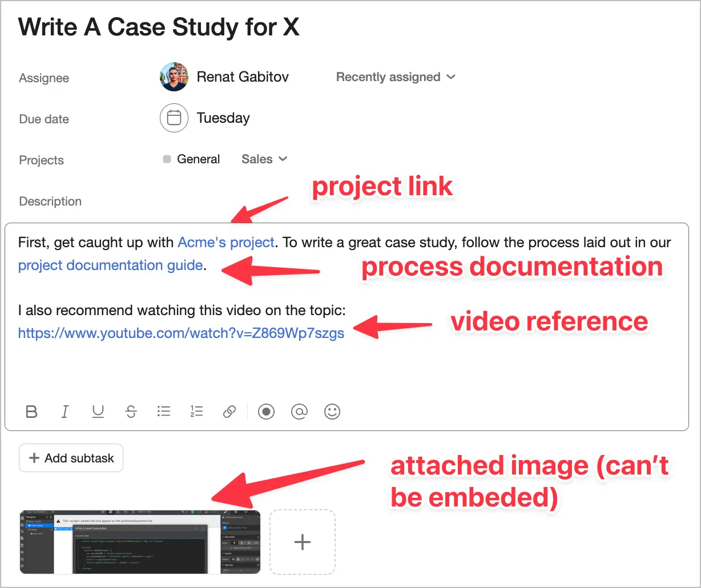Open the insert link tool
Image resolution: width=701 pixels, height=588 pixels.
[x=229, y=412]
